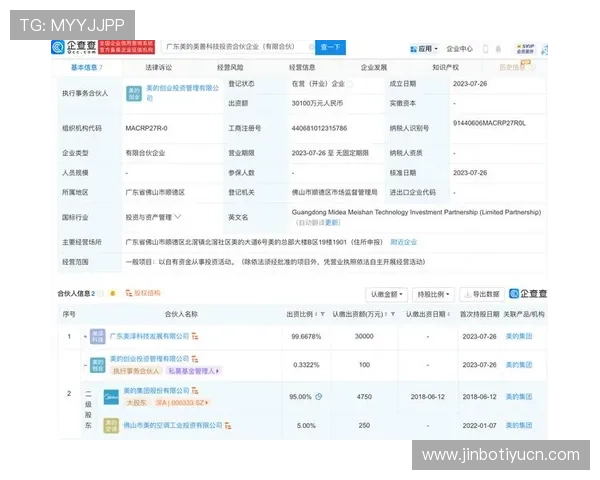This screenshot has height=480, width=600.
Task: Click the notification bell icon
Action: coord(498,49)
